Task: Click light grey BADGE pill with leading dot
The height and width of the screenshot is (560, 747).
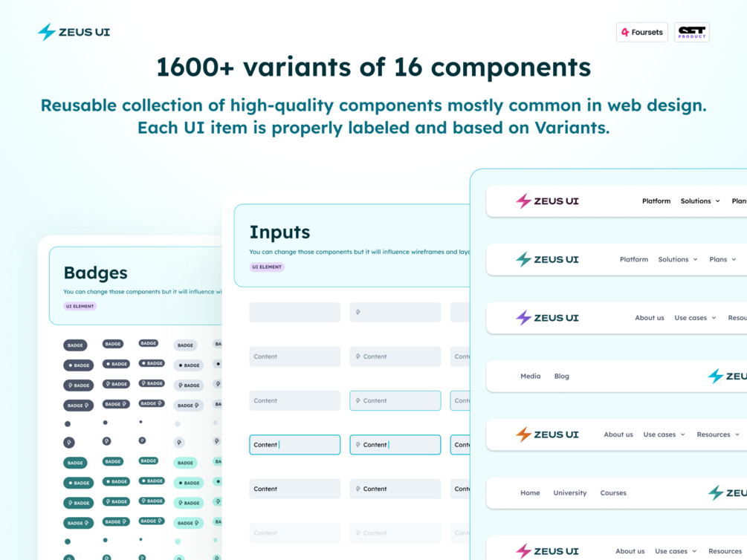Action: point(189,365)
